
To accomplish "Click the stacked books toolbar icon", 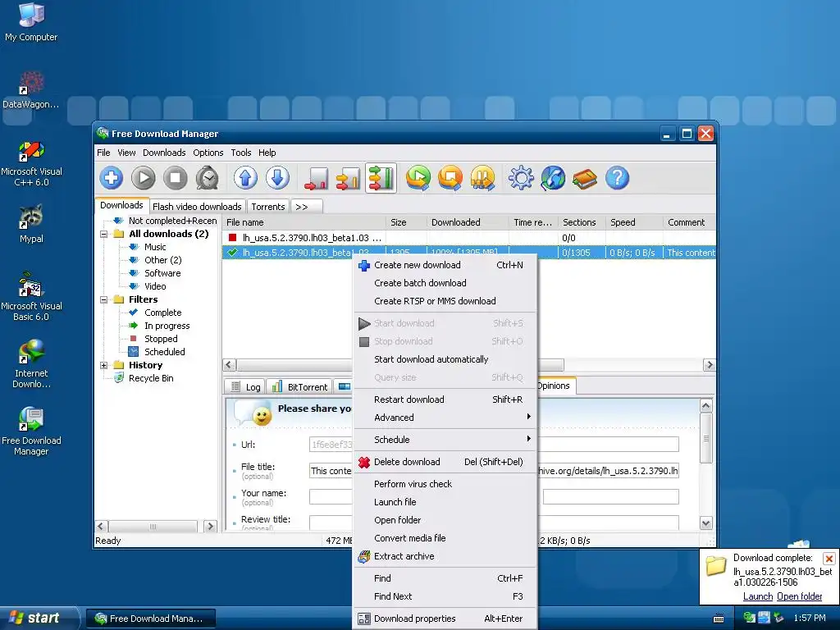I will (585, 178).
